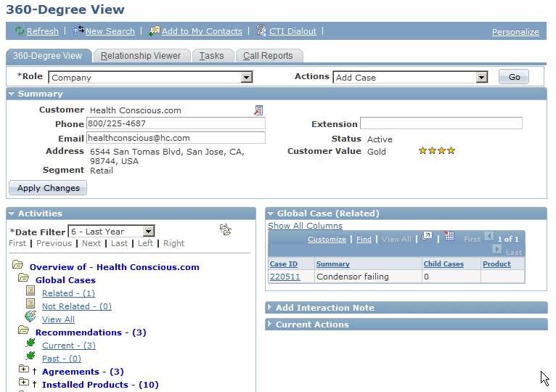This screenshot has width=556, height=392.
Task: Collapse the Summary section
Action: 12,94
